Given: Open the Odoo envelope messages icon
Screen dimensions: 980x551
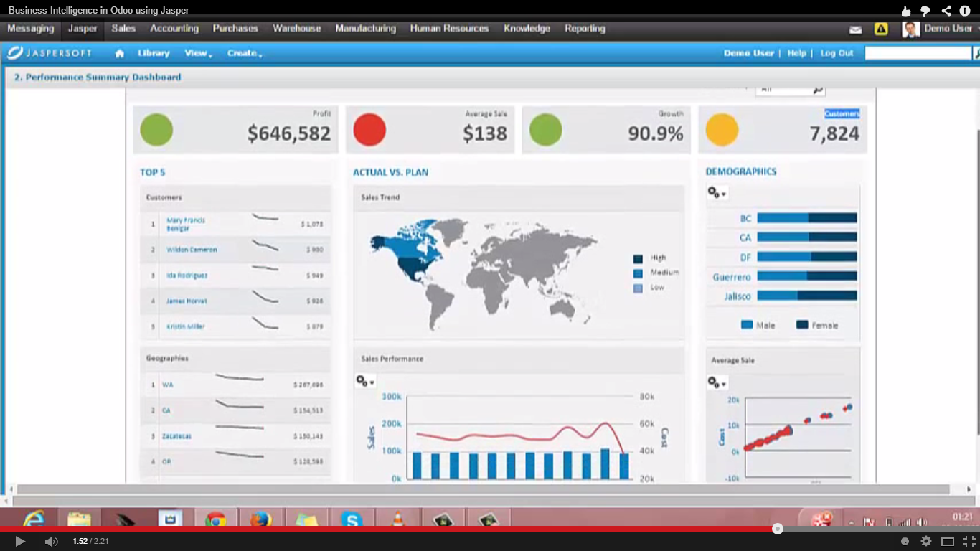Looking at the screenshot, I should pos(855,29).
